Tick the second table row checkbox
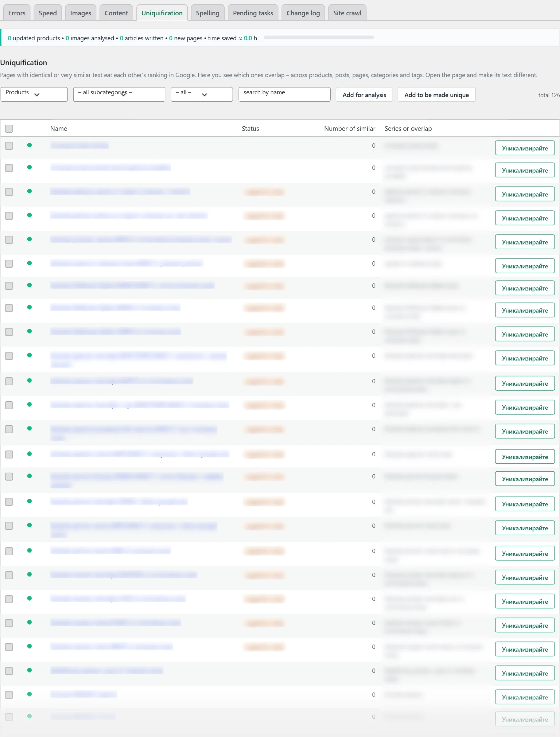This screenshot has height=737, width=560. (x=9, y=168)
